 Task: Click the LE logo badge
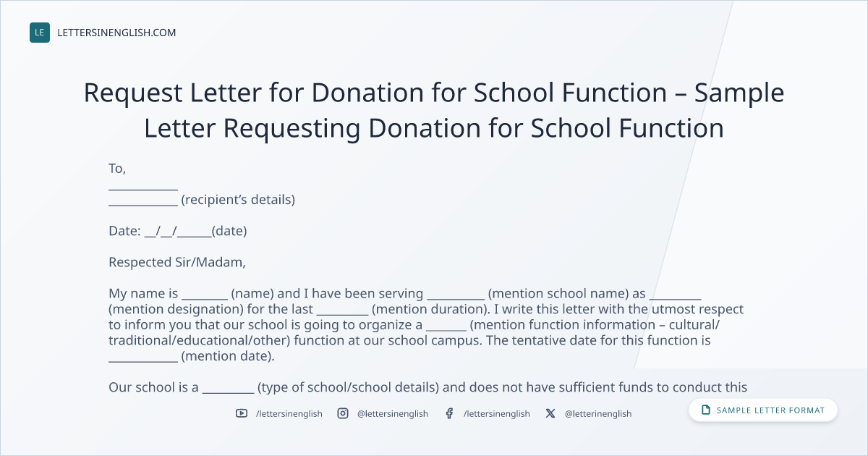click(x=40, y=33)
